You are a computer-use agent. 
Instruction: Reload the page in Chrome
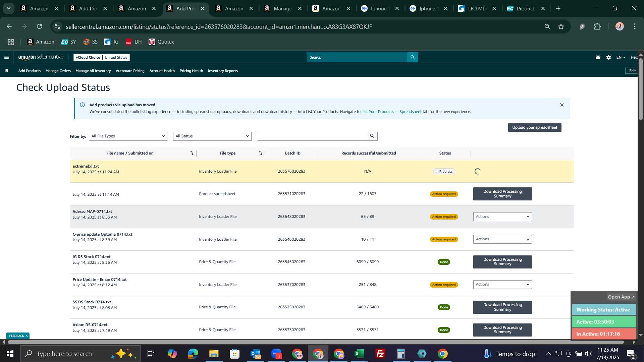[40, 26]
